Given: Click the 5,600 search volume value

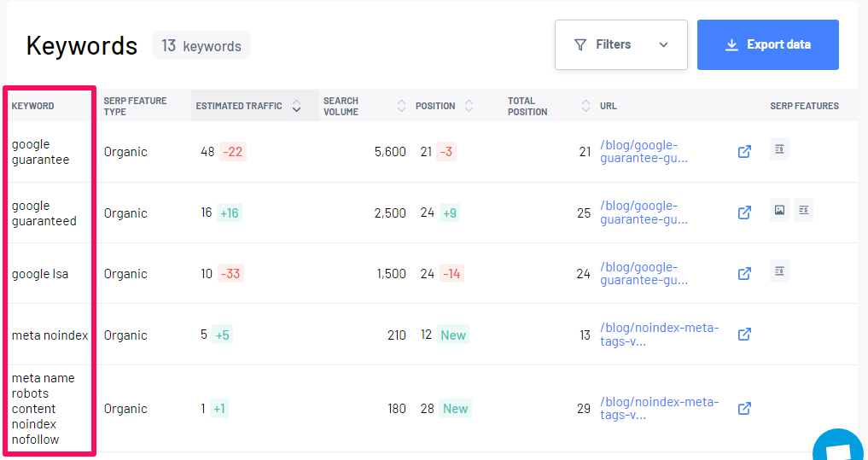Looking at the screenshot, I should (x=390, y=152).
